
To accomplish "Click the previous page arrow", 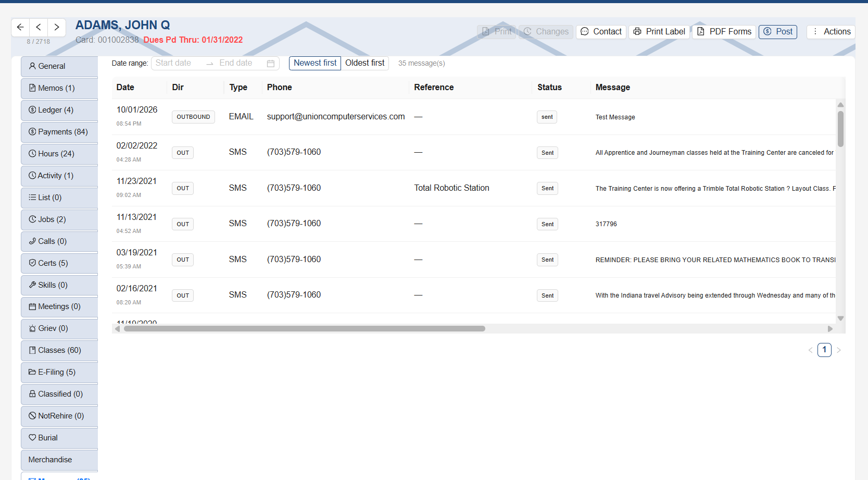I will 810,350.
